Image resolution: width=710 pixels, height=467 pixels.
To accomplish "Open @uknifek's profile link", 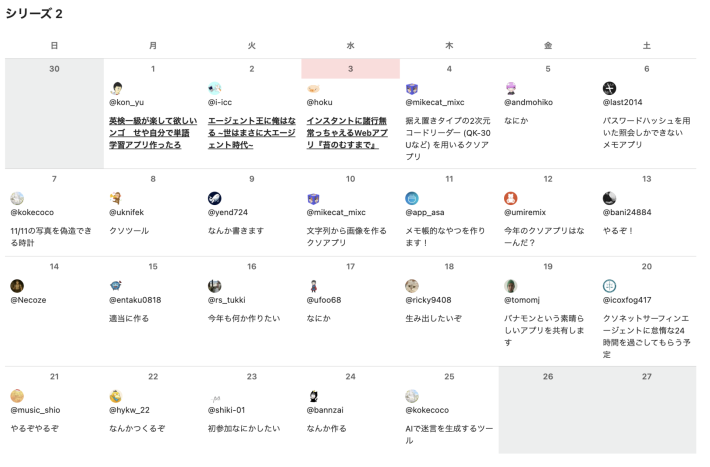I will [x=126, y=212].
